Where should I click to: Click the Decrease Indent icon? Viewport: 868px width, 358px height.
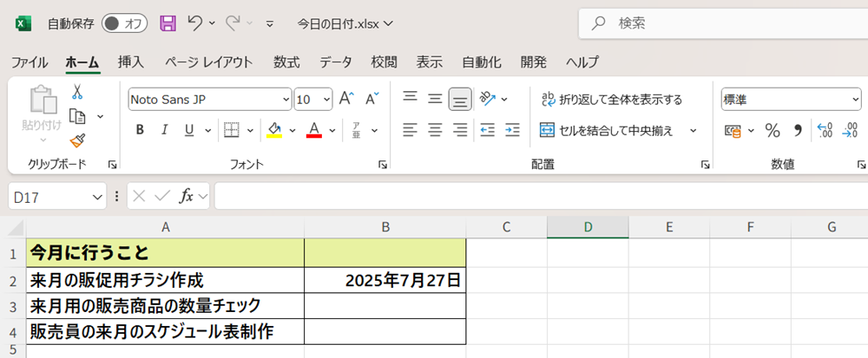point(488,130)
